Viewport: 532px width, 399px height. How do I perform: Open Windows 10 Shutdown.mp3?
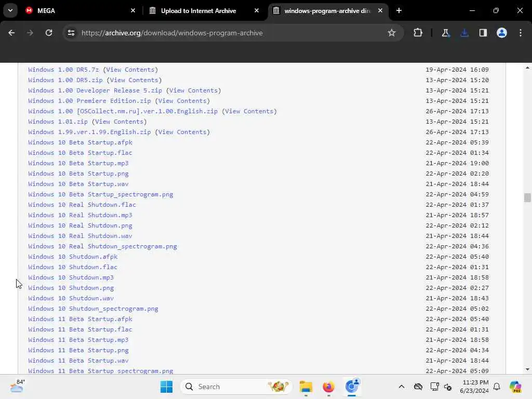coord(71,277)
